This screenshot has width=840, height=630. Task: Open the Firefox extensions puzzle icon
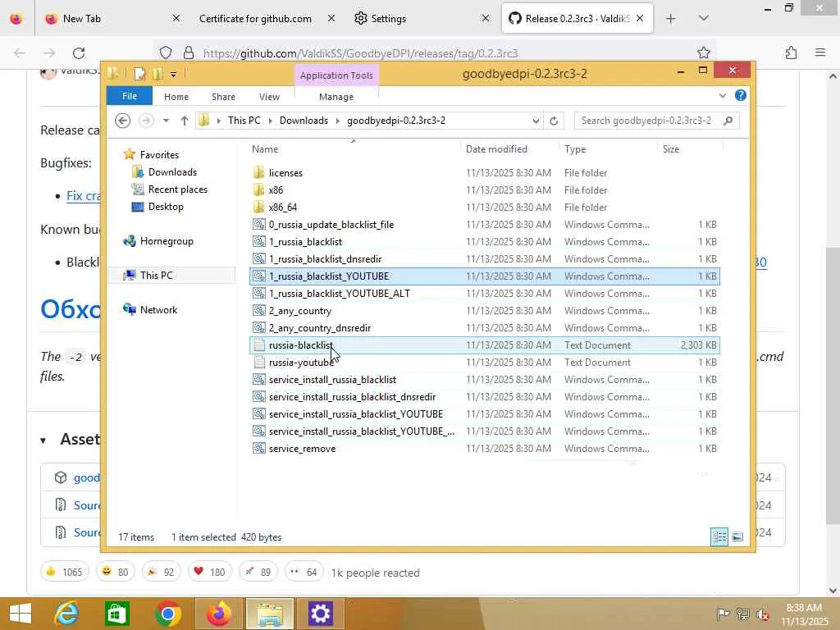pyautogui.click(x=791, y=52)
